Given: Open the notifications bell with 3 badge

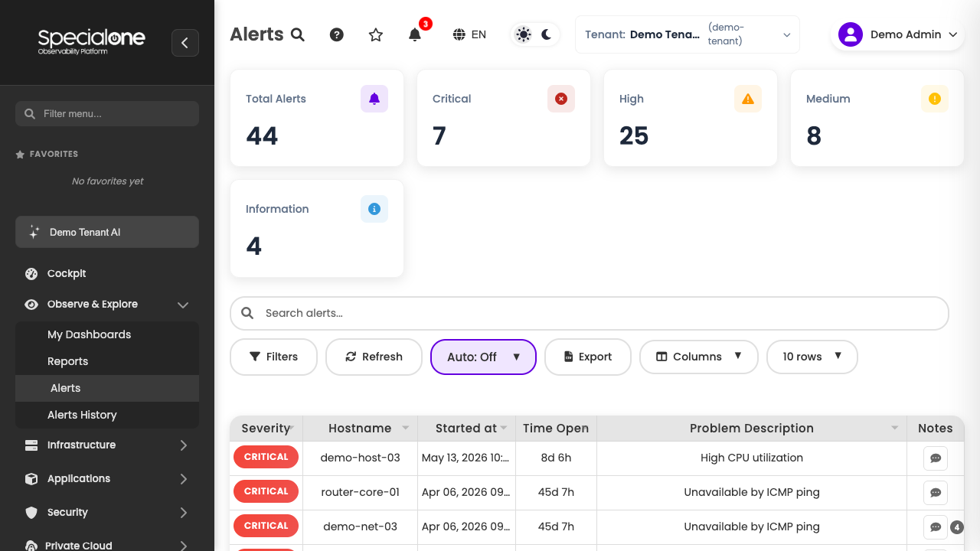Looking at the screenshot, I should (x=415, y=34).
